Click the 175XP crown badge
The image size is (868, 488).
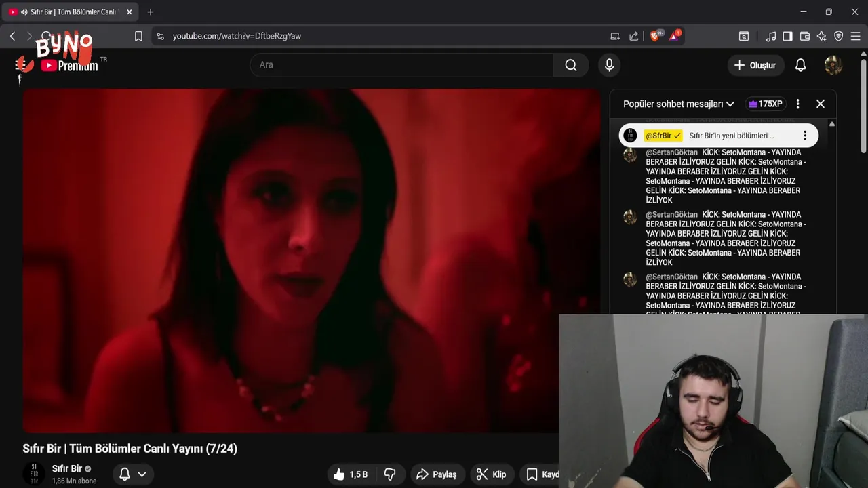pyautogui.click(x=765, y=104)
